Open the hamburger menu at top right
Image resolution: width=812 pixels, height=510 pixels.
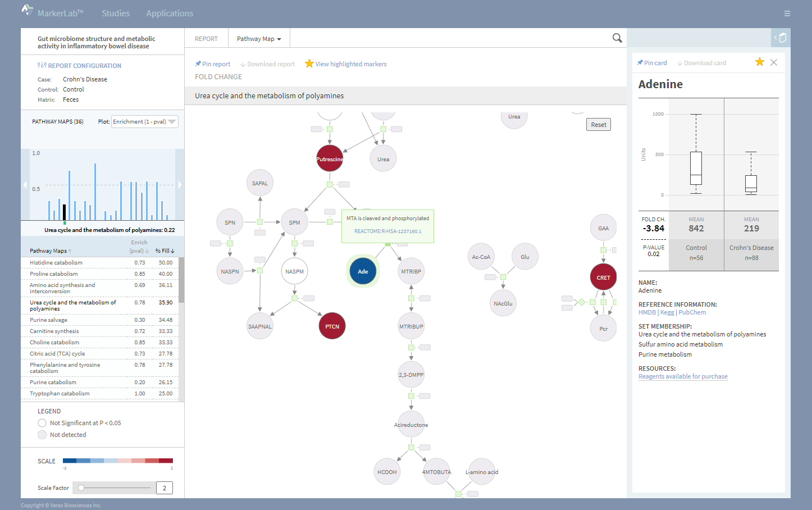[x=787, y=13]
